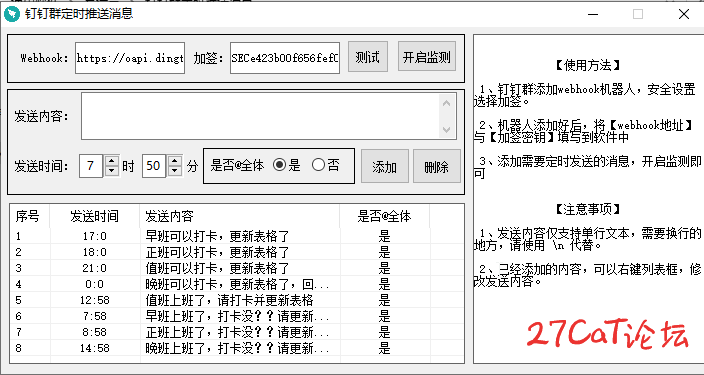Click the 发送内容 column header

pyautogui.click(x=240, y=216)
